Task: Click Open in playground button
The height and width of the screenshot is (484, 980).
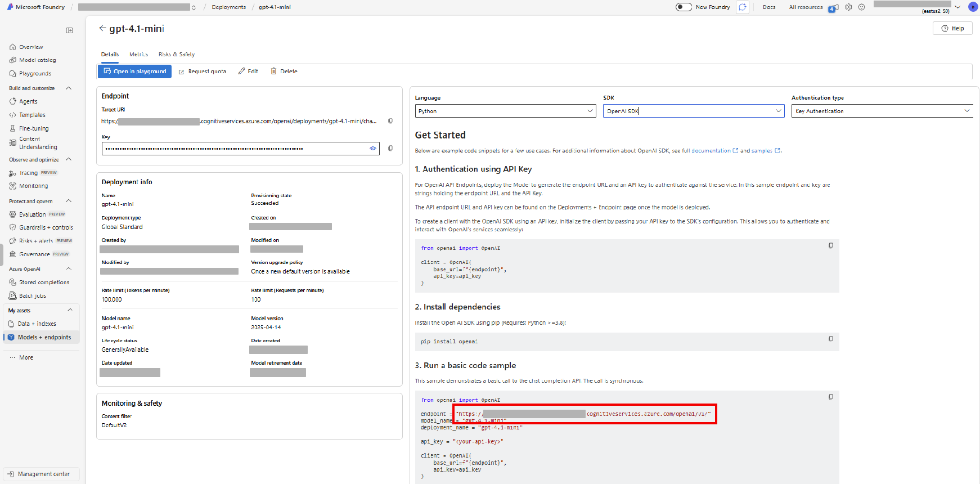Action: pyautogui.click(x=135, y=71)
